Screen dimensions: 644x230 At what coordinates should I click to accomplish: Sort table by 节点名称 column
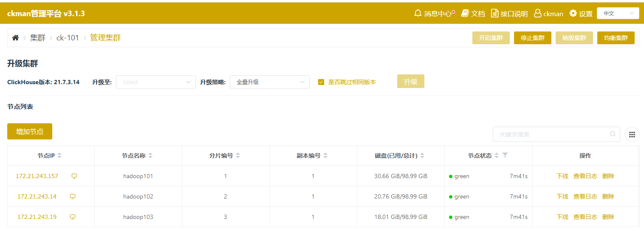tap(150, 156)
